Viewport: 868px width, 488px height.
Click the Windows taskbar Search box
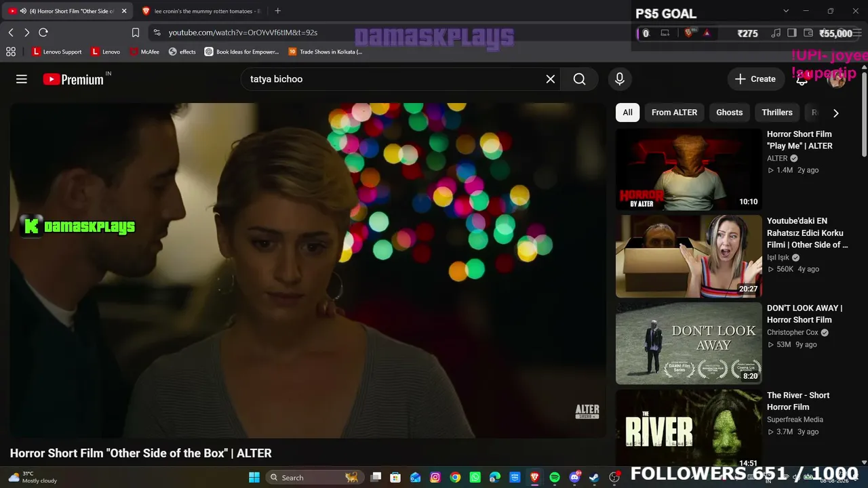[x=315, y=477]
